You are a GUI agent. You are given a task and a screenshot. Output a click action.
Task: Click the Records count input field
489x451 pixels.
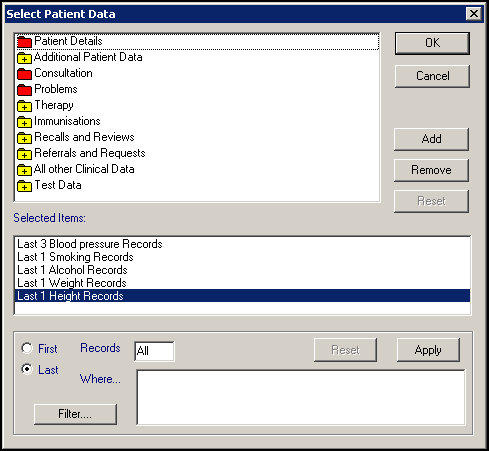(x=154, y=351)
